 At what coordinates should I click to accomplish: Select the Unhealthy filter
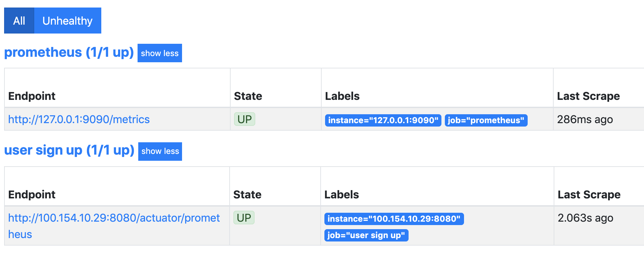click(67, 21)
